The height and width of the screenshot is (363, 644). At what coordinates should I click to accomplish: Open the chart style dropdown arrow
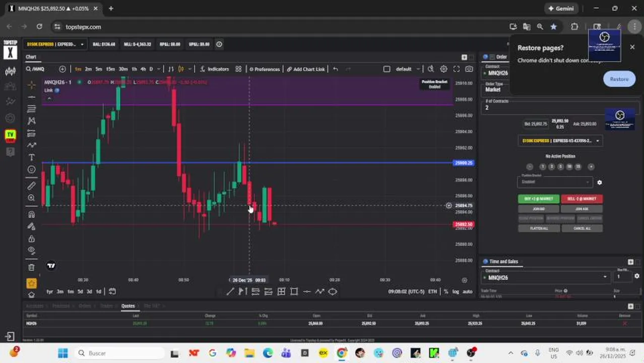189,69
